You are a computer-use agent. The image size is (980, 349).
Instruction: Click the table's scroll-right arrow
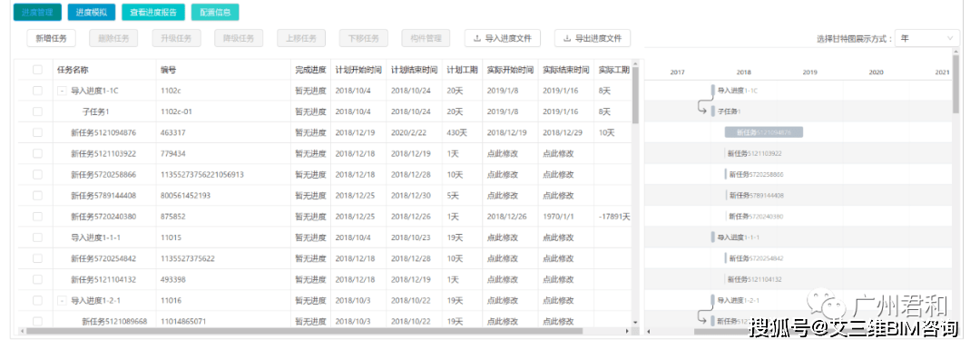(627, 331)
